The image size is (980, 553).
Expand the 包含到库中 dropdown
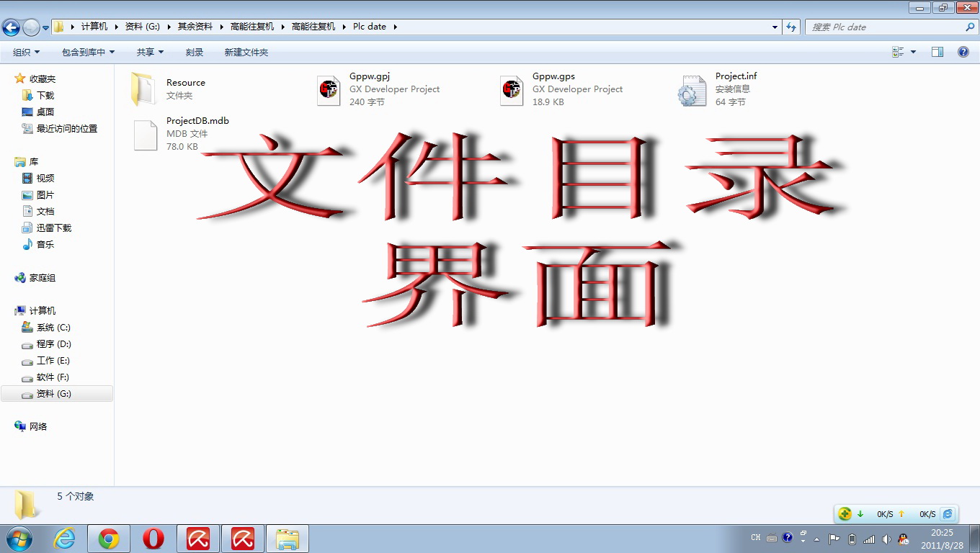[x=88, y=53]
